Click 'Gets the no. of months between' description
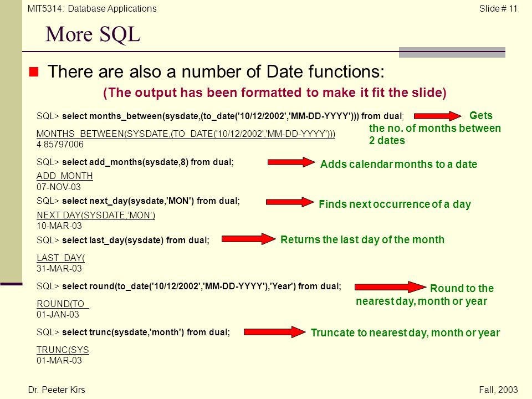Image resolution: width=532 pixels, height=399 pixels. (435, 128)
